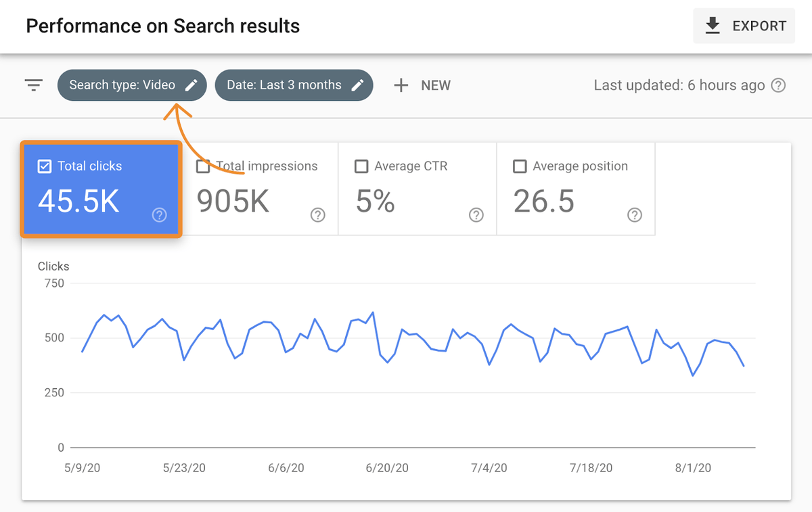Check the Average CTR checkbox
Image resolution: width=812 pixels, height=512 pixels.
(361, 166)
